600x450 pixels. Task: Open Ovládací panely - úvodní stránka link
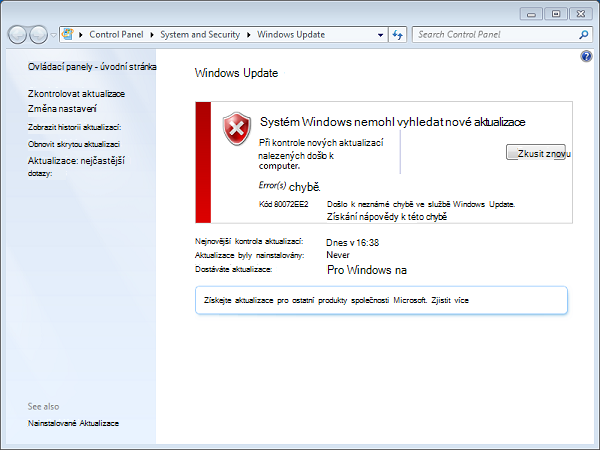pos(92,67)
